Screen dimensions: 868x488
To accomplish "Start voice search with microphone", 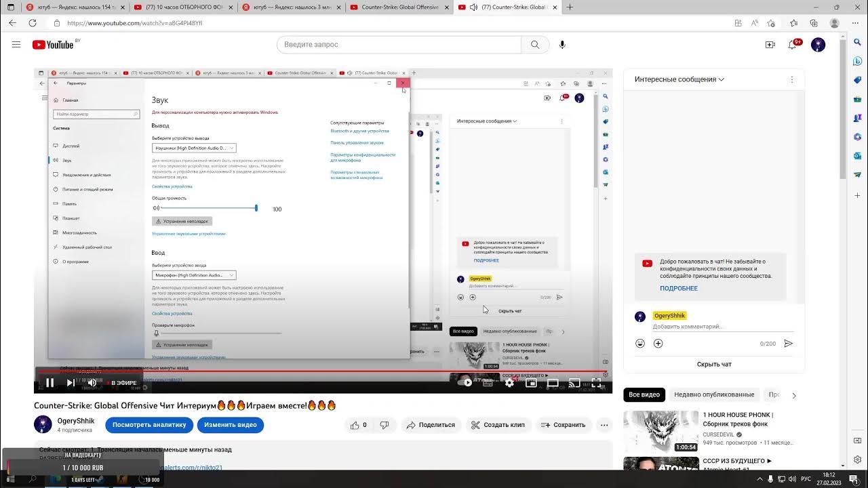I will tap(562, 45).
